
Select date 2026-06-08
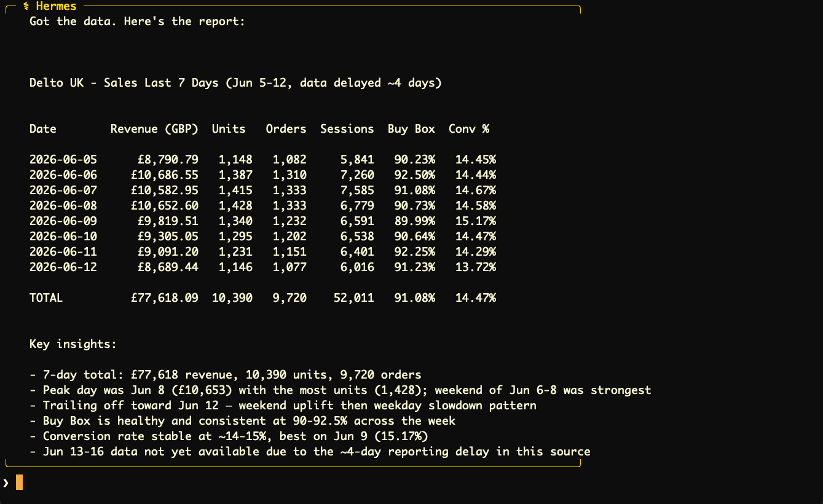[x=63, y=206]
